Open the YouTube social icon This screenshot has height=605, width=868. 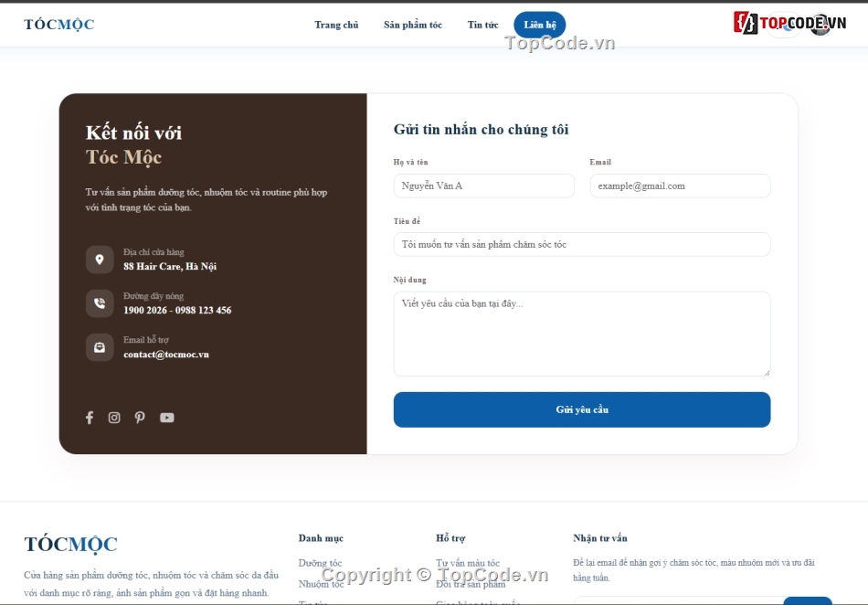coord(166,418)
